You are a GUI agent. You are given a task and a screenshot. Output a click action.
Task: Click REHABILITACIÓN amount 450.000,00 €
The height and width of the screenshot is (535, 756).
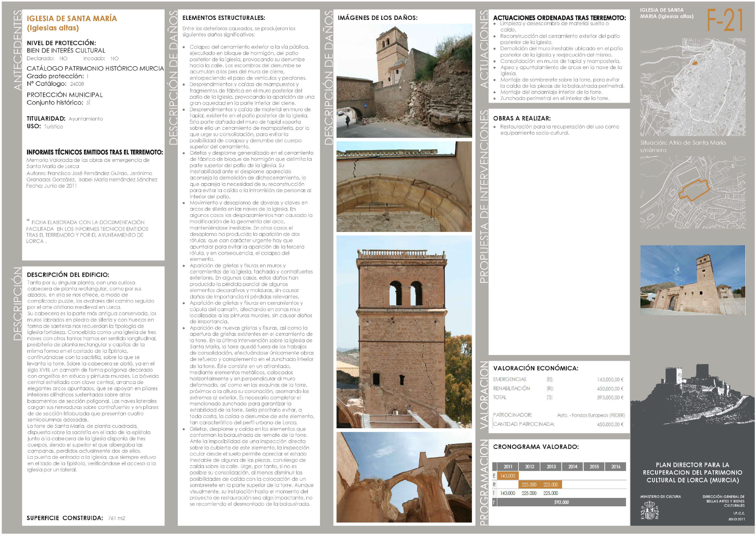click(610, 389)
